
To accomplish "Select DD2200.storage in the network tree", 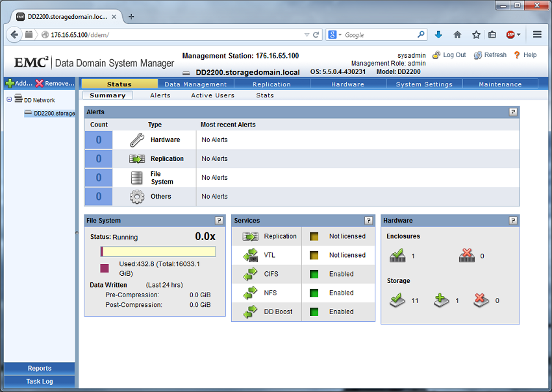I will pyautogui.click(x=49, y=114).
